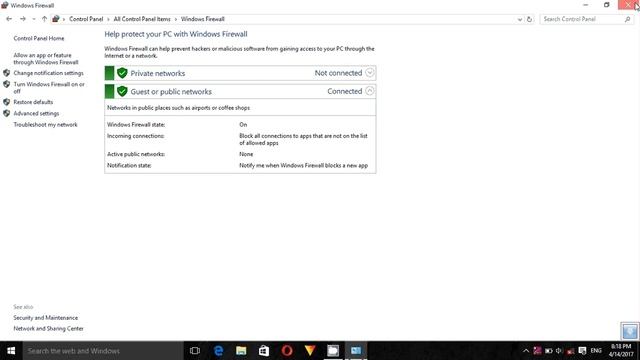Open Task View from taskbar
The width and height of the screenshot is (640, 360).
(195, 351)
